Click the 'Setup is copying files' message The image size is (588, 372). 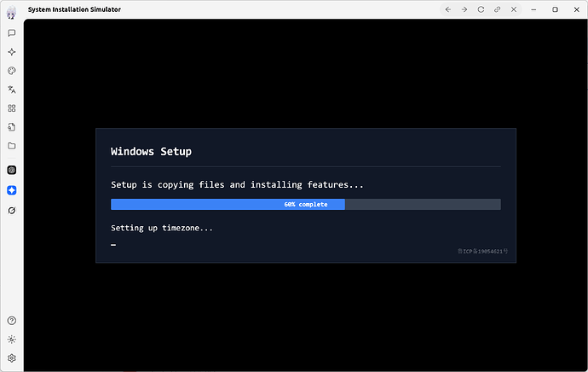(x=237, y=184)
